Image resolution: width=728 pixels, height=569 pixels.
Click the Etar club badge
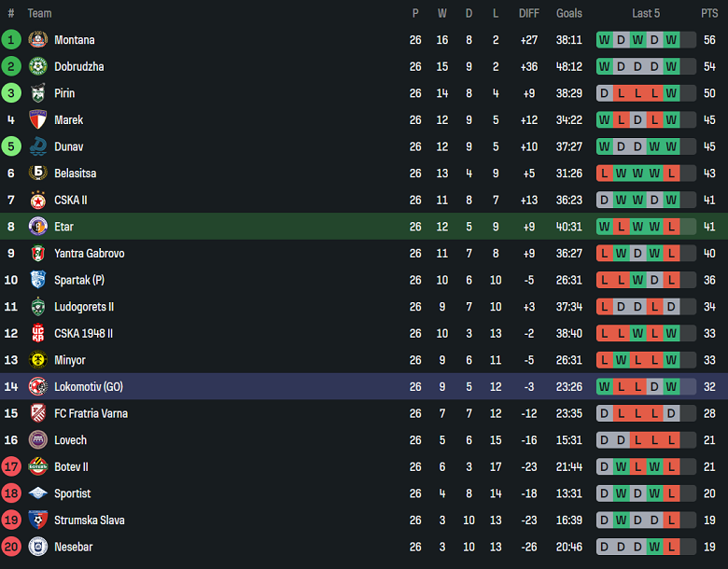click(x=38, y=227)
